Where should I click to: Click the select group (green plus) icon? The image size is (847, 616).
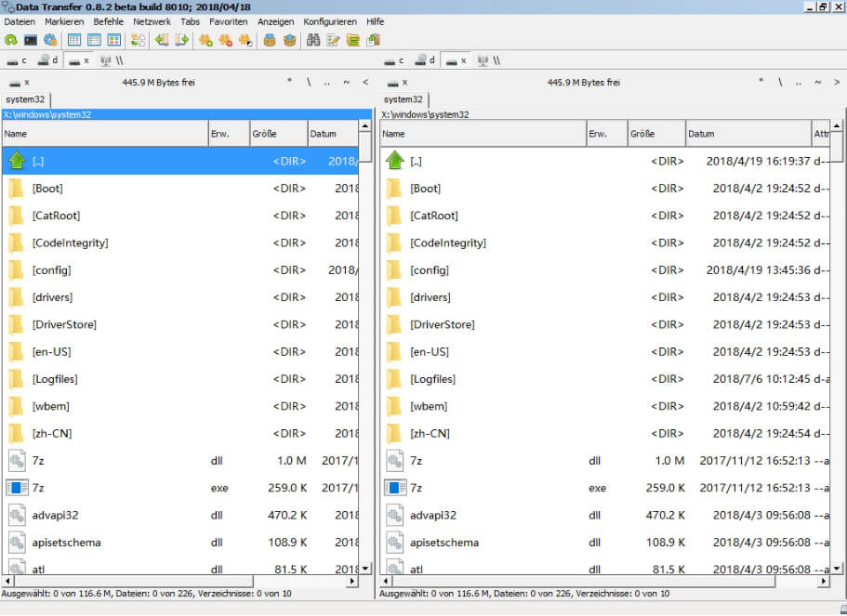tap(205, 40)
